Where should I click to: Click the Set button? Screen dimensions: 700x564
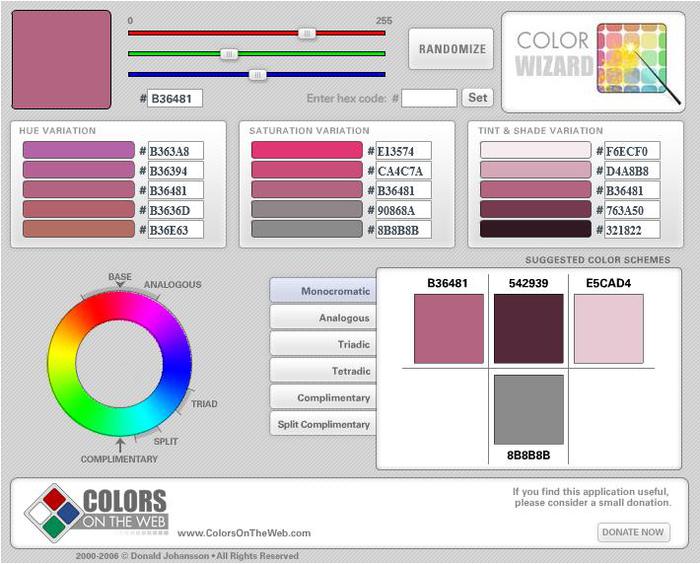click(478, 98)
